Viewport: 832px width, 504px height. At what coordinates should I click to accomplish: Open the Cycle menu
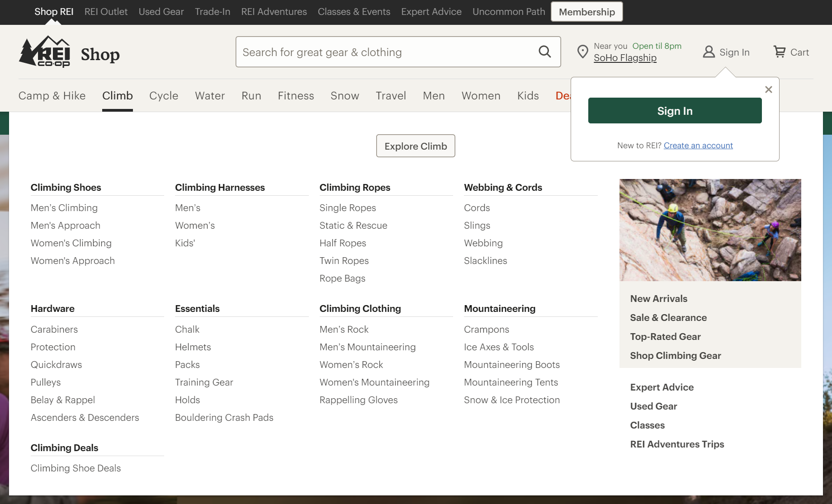164,96
